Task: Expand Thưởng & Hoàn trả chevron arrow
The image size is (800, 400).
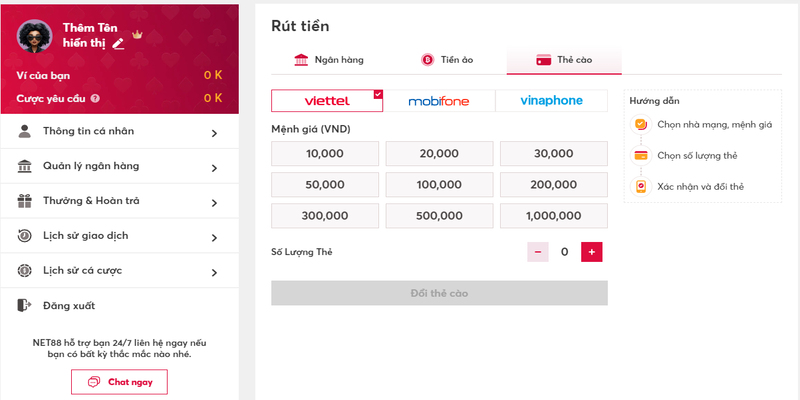Action: (214, 203)
